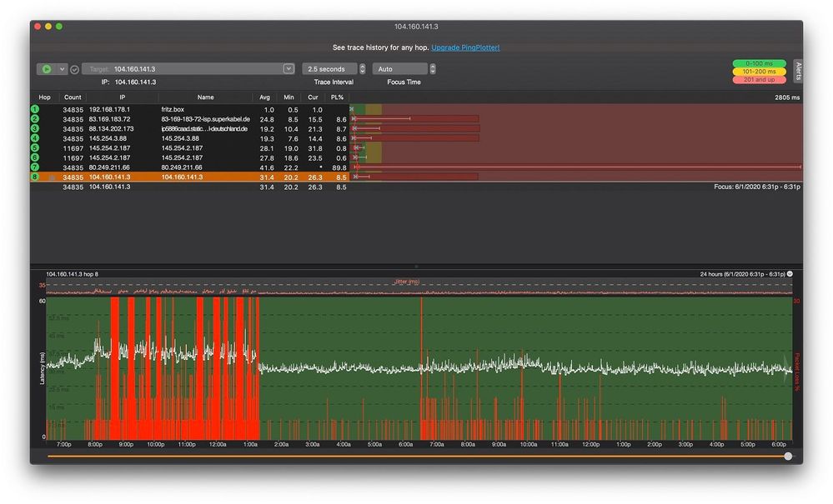Click the green 0-100 ms legend swatch
Viewport: 833px width, 504px height.
[758, 63]
